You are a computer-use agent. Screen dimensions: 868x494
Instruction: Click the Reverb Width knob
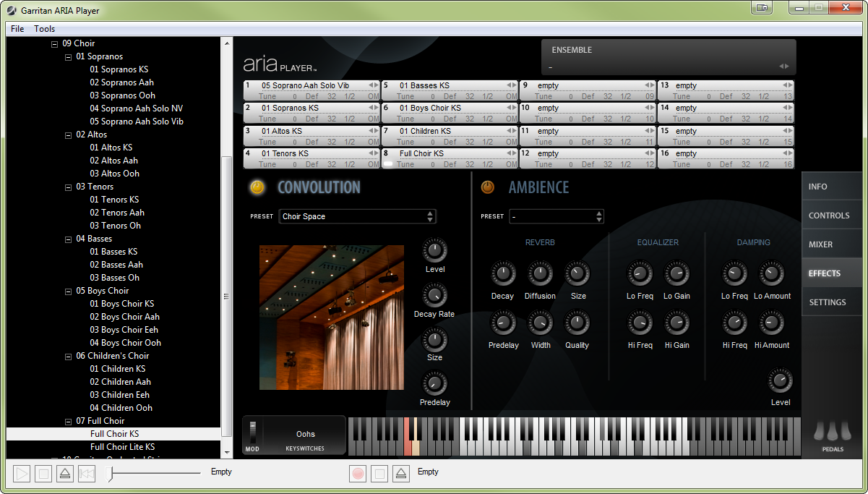540,323
